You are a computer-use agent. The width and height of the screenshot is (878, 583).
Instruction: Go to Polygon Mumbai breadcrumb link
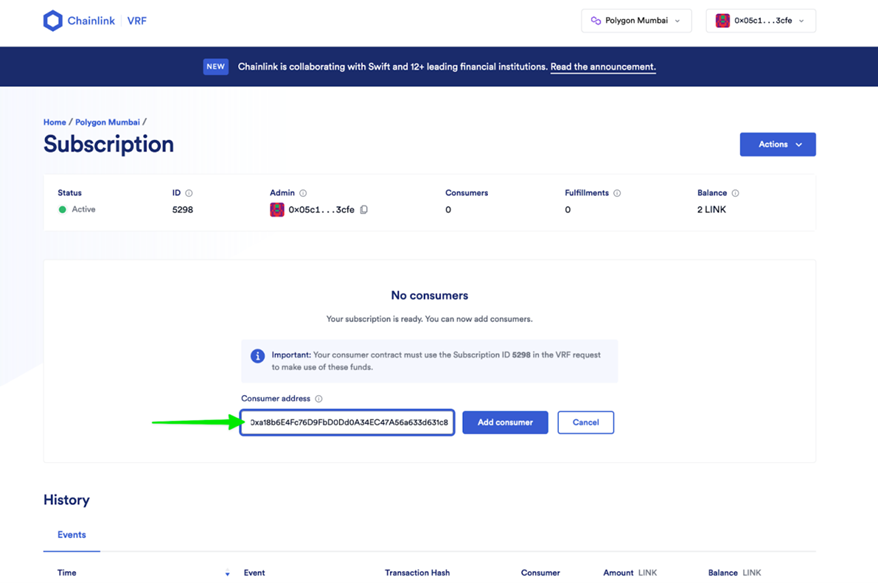point(108,122)
